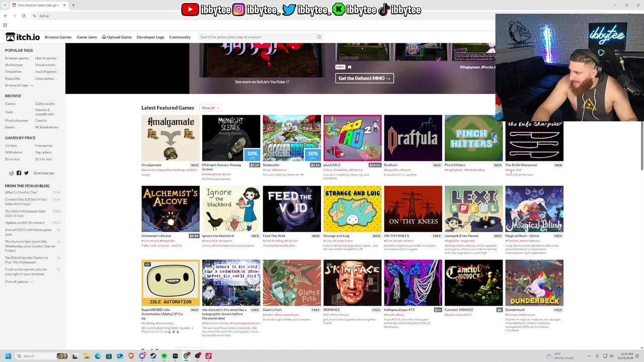Close the itch.io browser tab
Image resolution: width=644 pixels, height=362 pixels.
click(x=64, y=5)
